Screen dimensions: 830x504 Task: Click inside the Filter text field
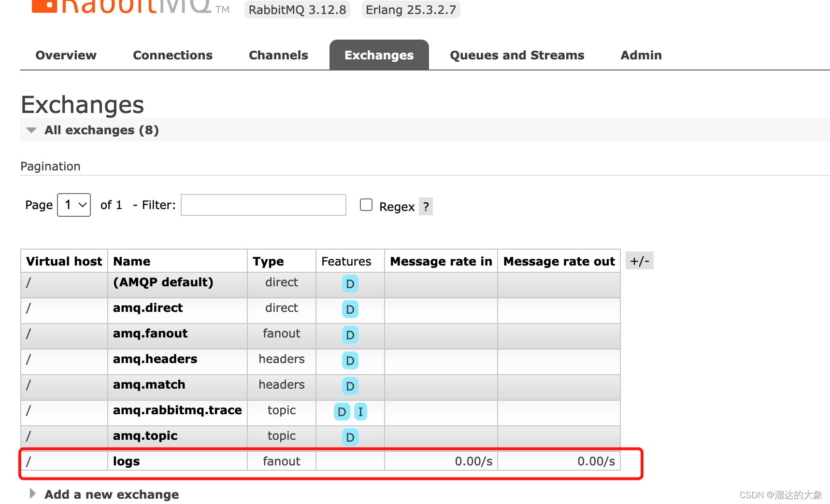tap(263, 205)
